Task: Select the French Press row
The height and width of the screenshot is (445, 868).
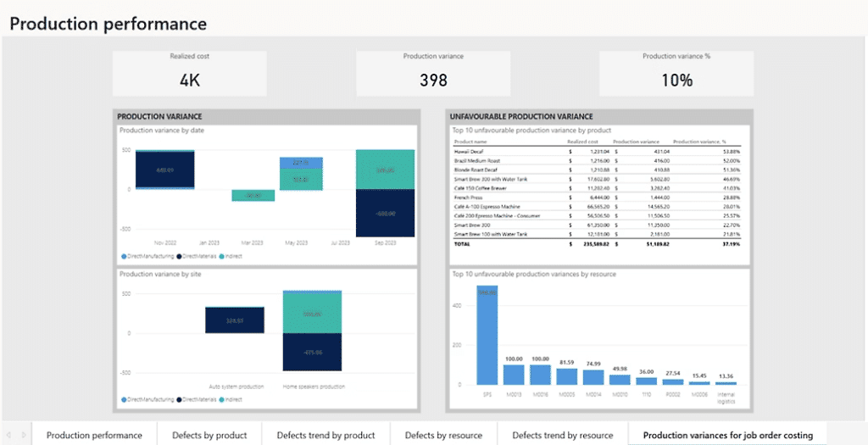Action: pos(597,197)
